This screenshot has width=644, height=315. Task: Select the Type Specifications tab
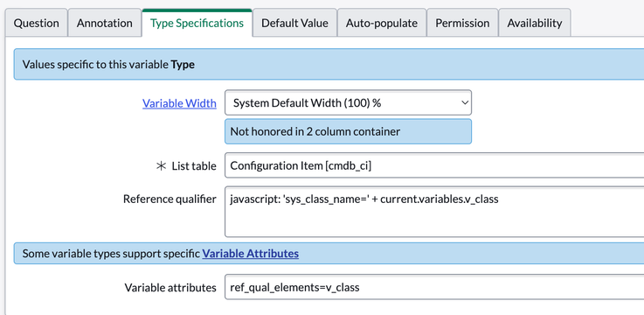[197, 23]
